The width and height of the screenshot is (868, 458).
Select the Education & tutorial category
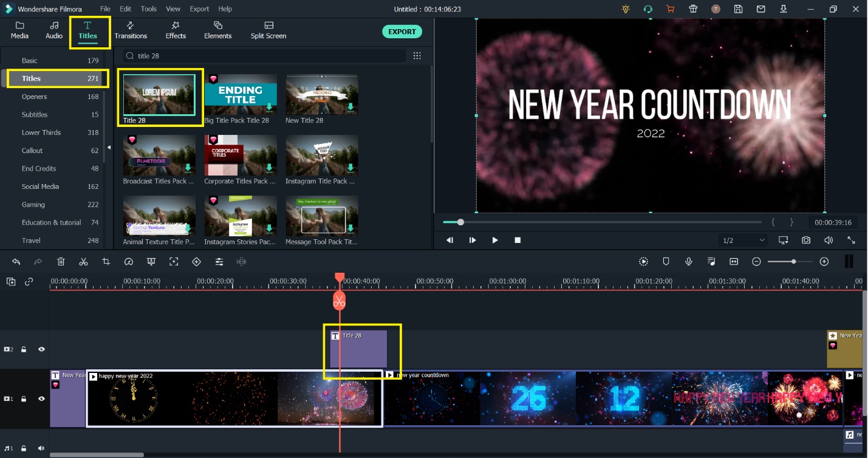[x=60, y=222]
